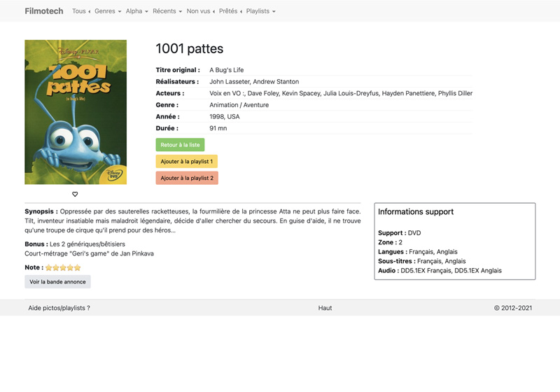Click the Sous-titres : Français, Anglais line

pyautogui.click(x=422, y=261)
